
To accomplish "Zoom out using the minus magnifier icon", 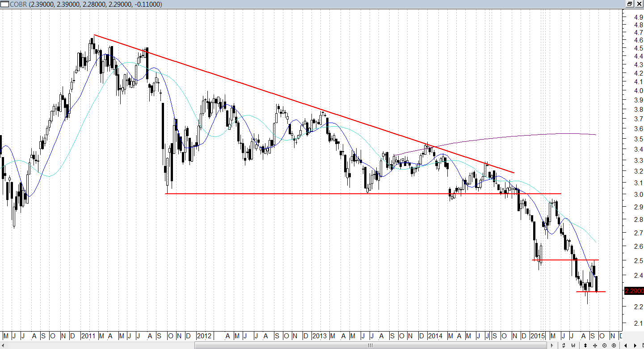I will [x=604, y=345].
